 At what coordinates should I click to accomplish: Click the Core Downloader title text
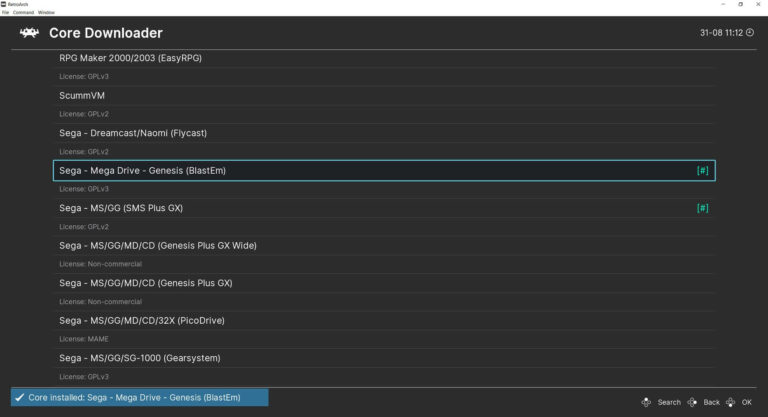(105, 33)
